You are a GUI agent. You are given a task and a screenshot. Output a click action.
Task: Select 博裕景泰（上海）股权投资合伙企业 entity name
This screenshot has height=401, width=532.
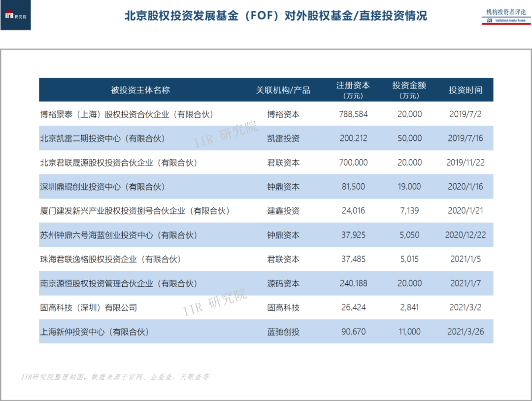127,114
